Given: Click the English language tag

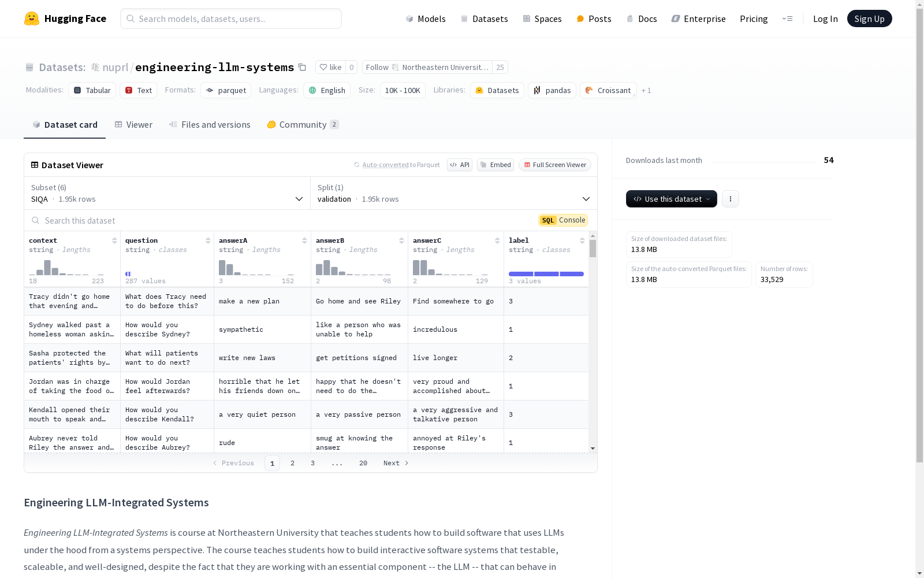Looking at the screenshot, I should 327,90.
